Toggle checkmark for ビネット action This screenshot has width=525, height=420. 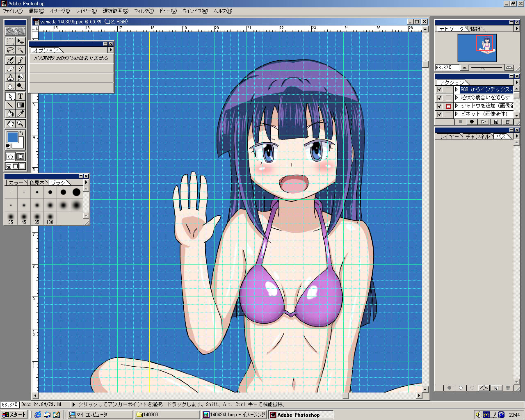coord(440,114)
